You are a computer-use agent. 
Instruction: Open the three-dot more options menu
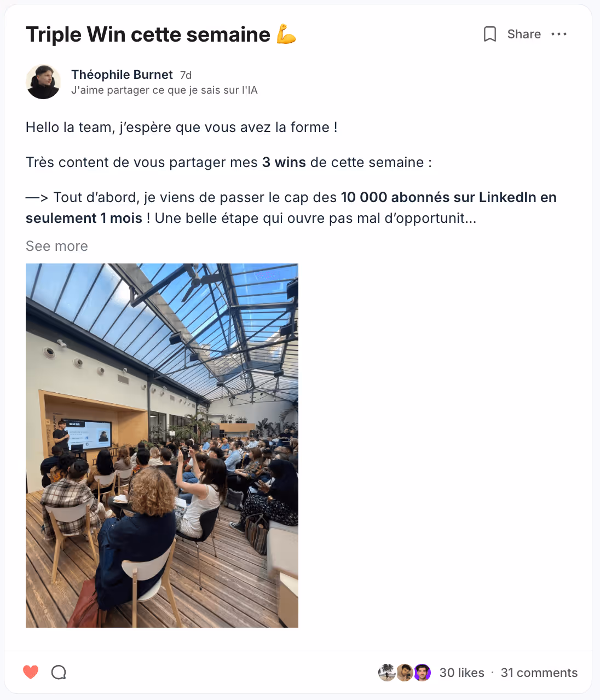click(x=559, y=34)
